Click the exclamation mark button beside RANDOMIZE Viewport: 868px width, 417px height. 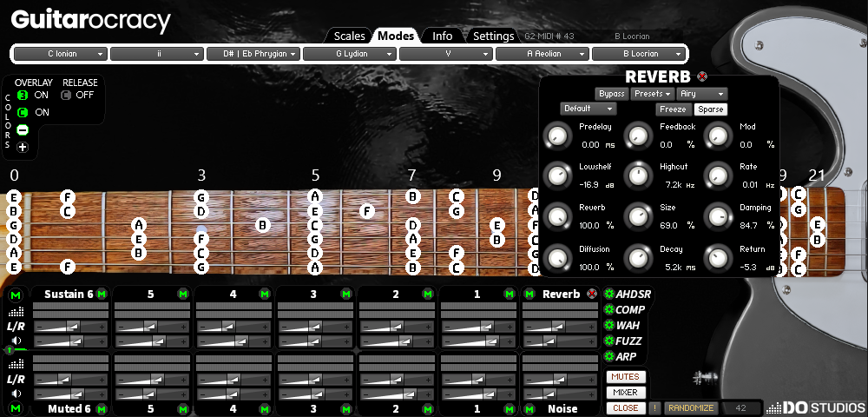click(654, 408)
